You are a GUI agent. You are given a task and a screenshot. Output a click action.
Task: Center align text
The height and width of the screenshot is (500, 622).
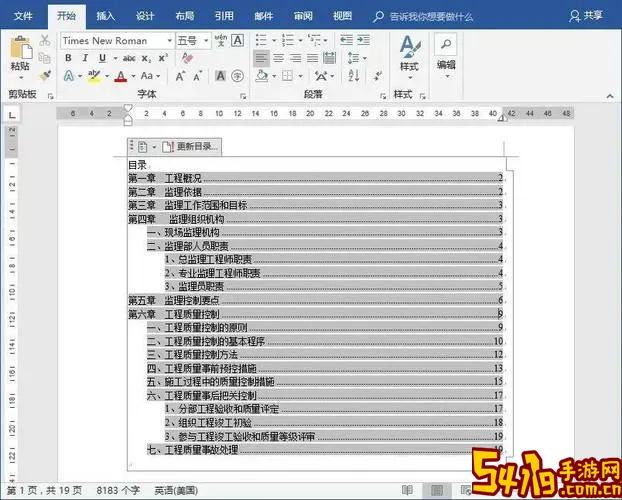coord(278,58)
